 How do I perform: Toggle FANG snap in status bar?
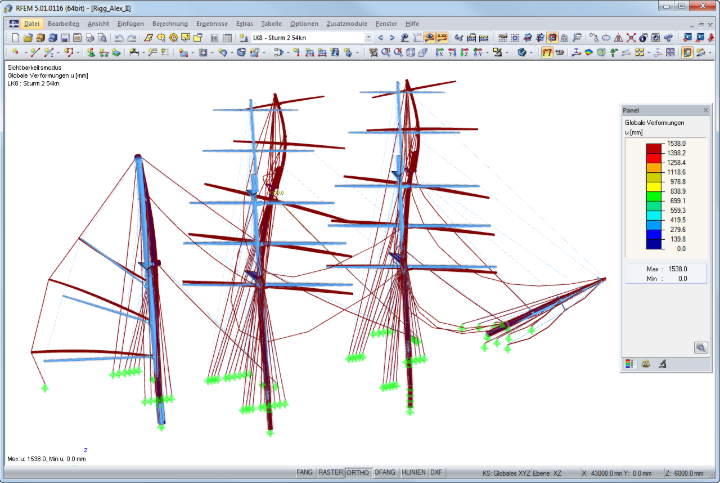click(x=304, y=472)
